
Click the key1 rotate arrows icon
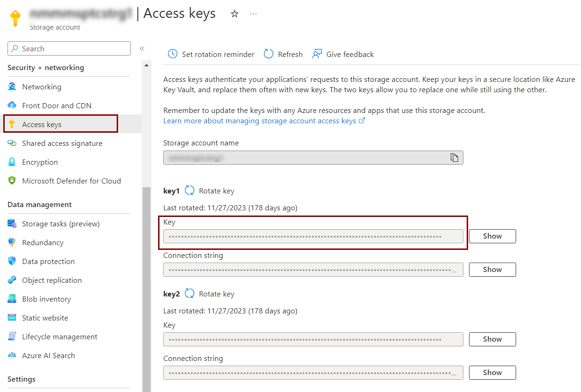point(190,191)
